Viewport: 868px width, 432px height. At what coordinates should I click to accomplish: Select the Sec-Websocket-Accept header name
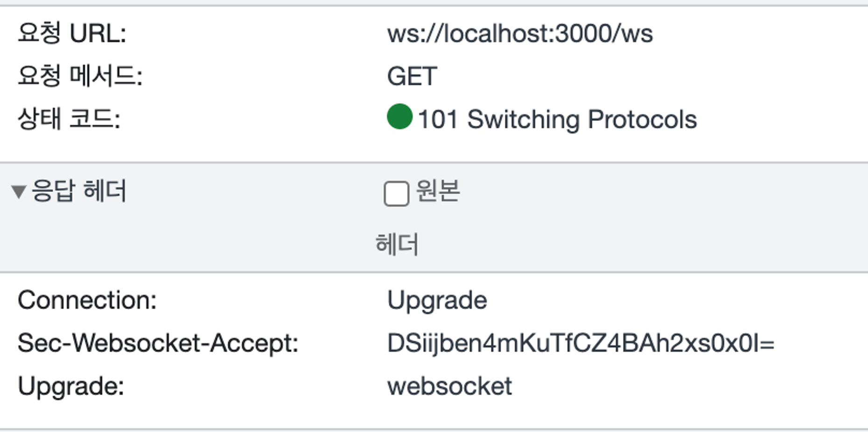pyautogui.click(x=158, y=343)
